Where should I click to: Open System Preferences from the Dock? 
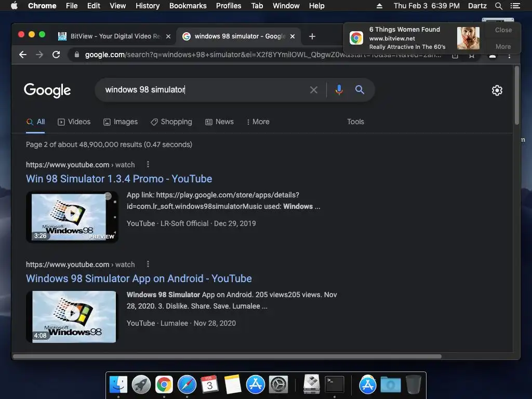[278, 384]
